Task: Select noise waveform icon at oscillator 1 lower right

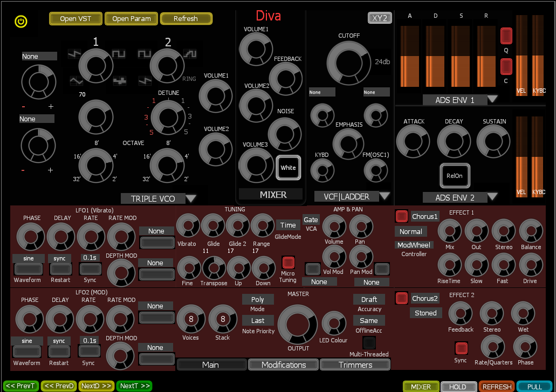Action: click(120, 81)
